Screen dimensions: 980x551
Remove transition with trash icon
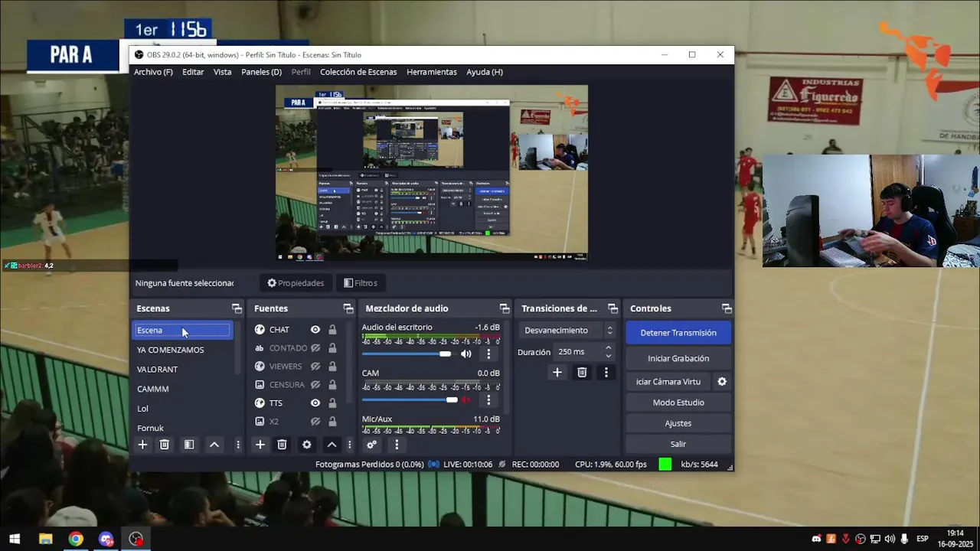tap(582, 373)
